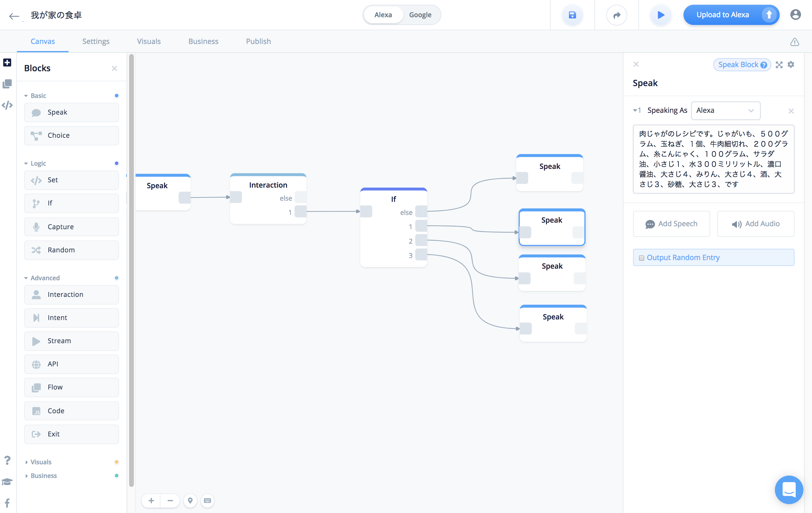
Task: Expand the Visuals blocks section
Action: [26, 462]
